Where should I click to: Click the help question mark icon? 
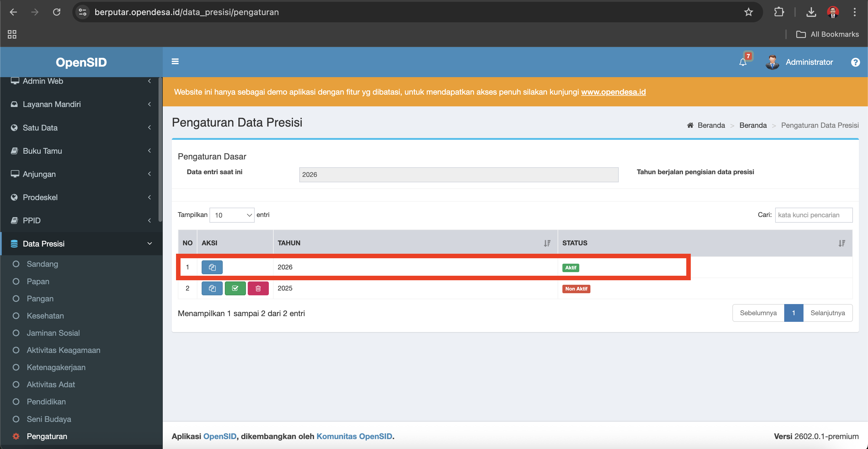(x=855, y=62)
